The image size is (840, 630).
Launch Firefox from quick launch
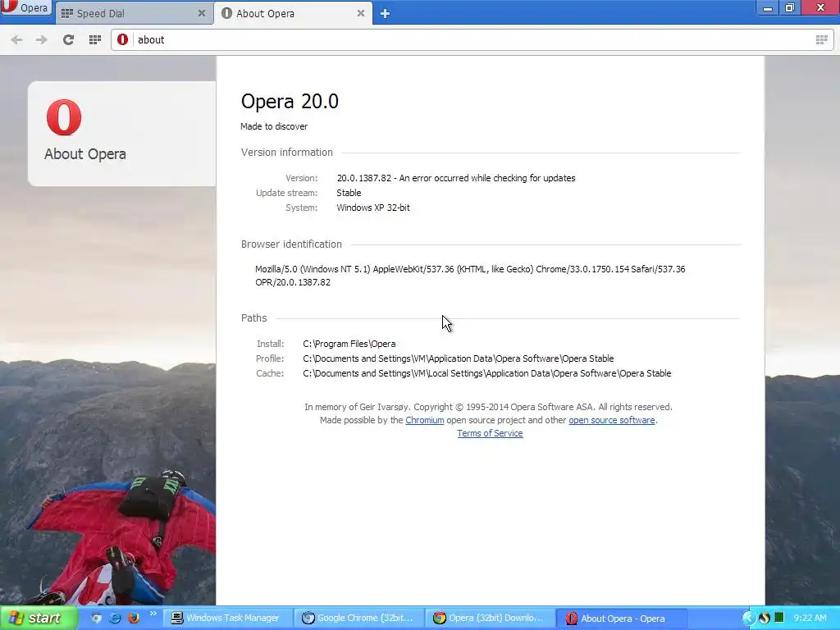coord(134,618)
